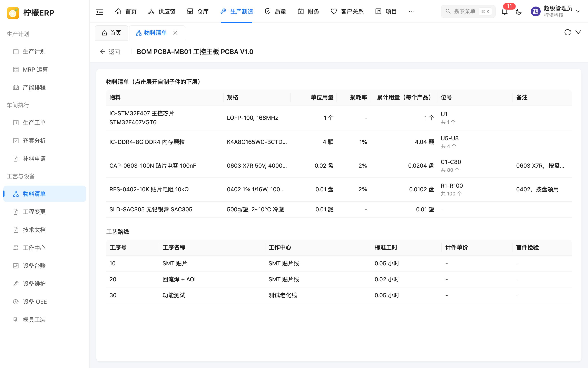Open 设备维护 sidebar item
The width and height of the screenshot is (588, 368).
pos(45,284)
